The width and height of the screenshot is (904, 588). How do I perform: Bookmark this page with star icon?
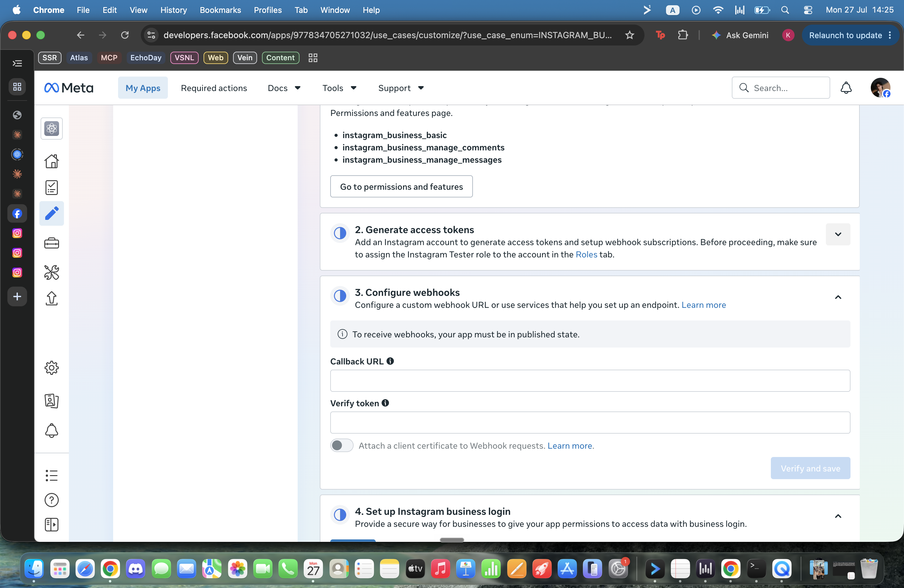point(629,35)
